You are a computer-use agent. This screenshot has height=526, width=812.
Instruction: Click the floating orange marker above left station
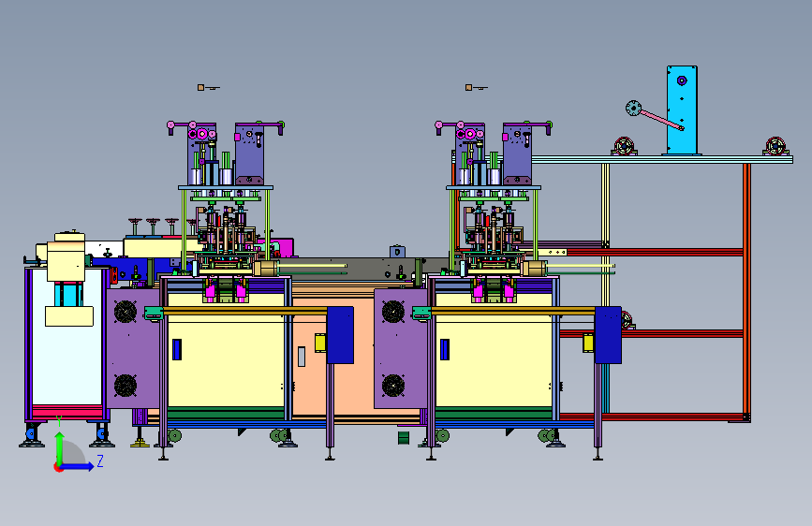pos(201,87)
